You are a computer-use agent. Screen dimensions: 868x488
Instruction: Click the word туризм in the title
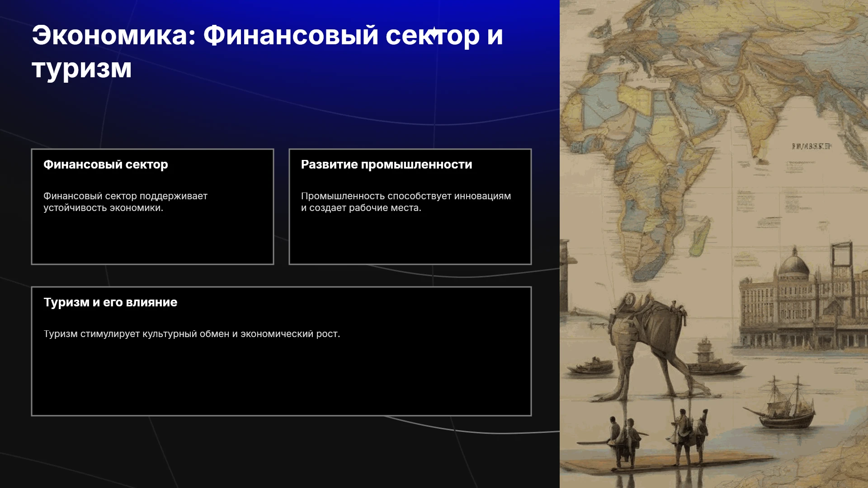point(82,69)
